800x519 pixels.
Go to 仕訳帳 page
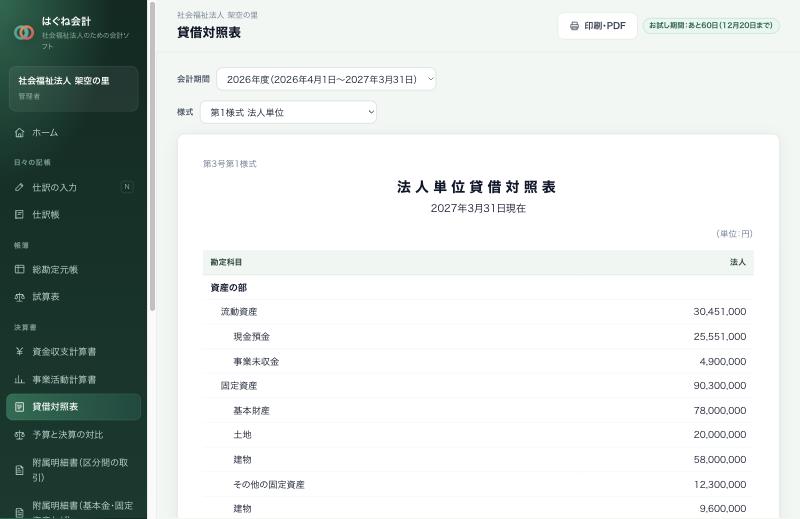73,214
